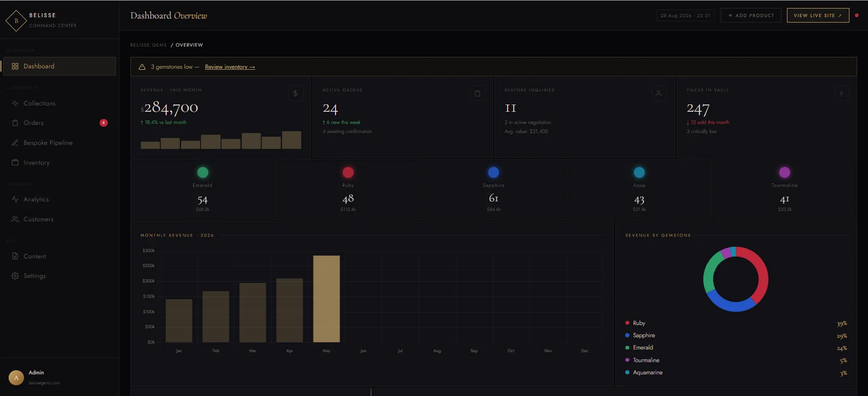Select the red Ruby gemstone swatch
Screen dimensions: 868x396
348,173
